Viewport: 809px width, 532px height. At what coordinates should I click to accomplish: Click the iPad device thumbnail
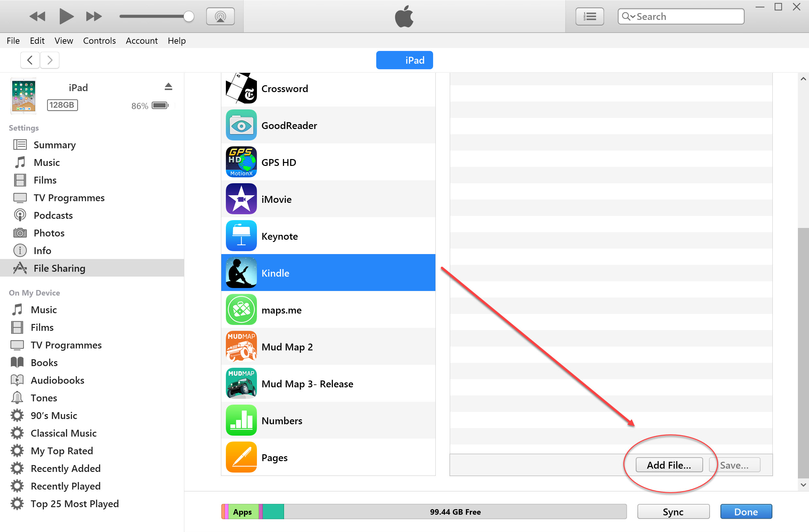pos(24,96)
